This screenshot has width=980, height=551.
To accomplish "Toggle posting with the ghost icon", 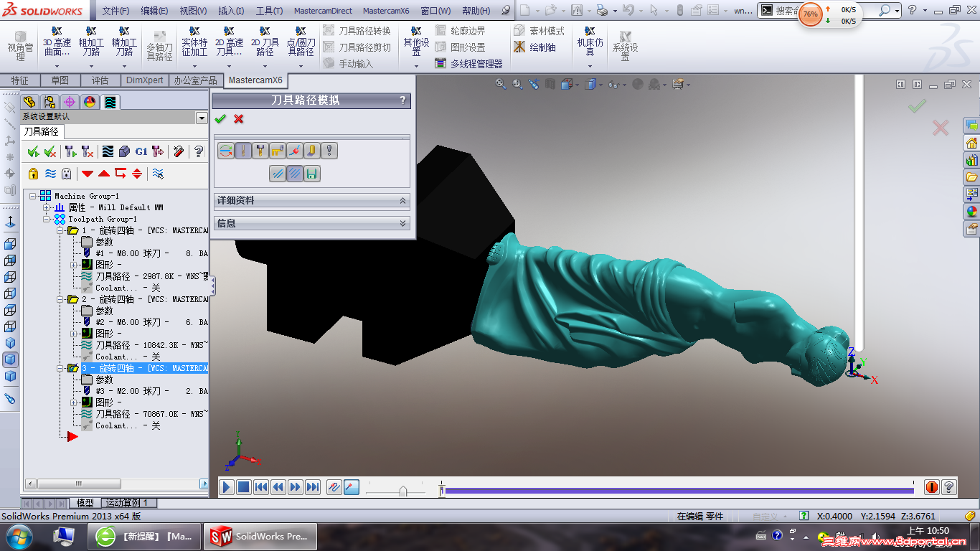I will (x=67, y=174).
